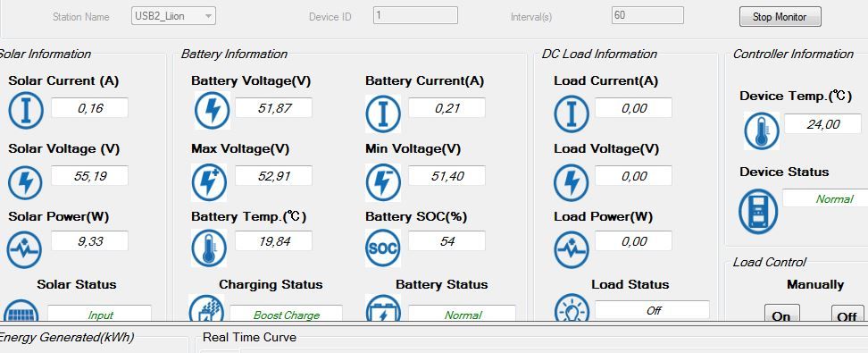868x353 pixels.
Task: Click the Real Time Curve label
Action: click(x=249, y=337)
